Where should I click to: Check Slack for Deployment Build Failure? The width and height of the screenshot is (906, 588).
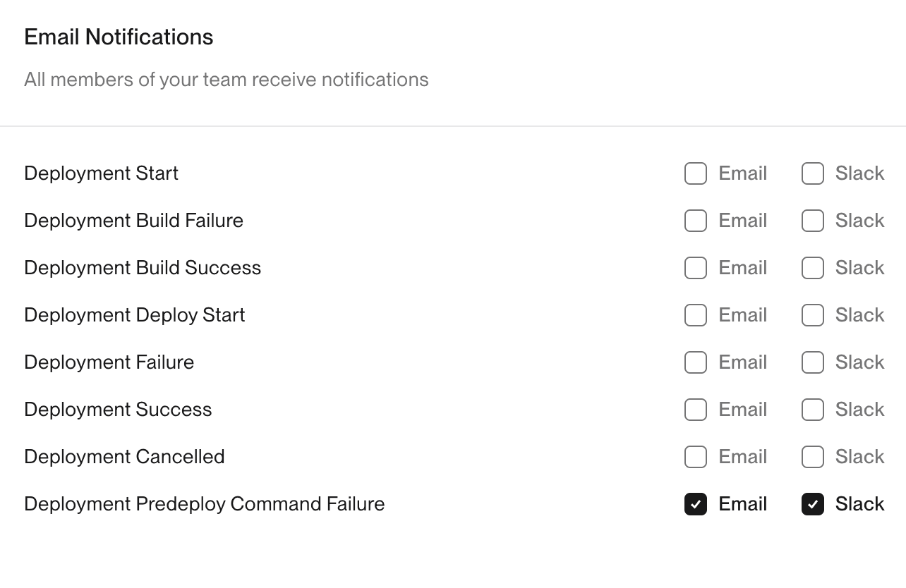[x=813, y=221]
